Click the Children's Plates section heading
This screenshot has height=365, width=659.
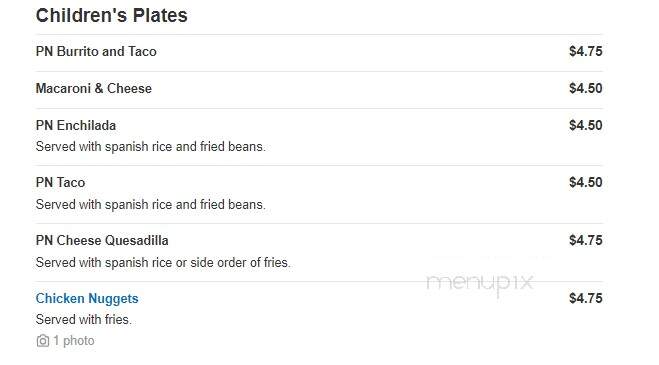coord(112,16)
